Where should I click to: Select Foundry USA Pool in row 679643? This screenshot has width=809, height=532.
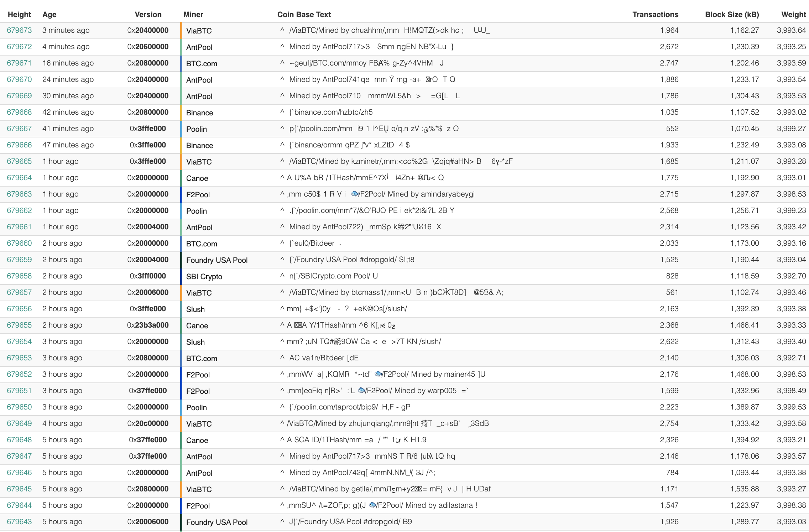217,522
